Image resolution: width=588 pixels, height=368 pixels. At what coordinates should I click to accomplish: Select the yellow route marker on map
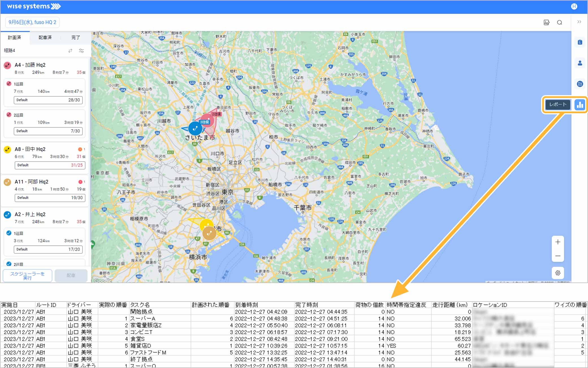coord(206,224)
